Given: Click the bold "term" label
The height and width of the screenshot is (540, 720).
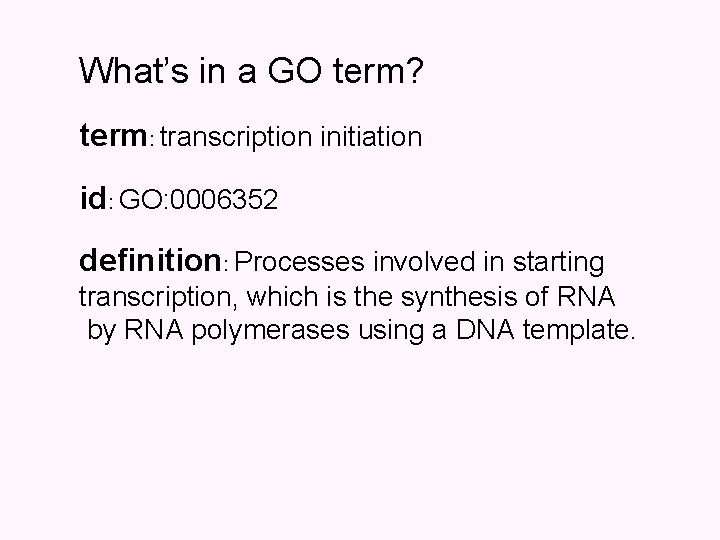Looking at the screenshot, I should [x=113, y=135].
